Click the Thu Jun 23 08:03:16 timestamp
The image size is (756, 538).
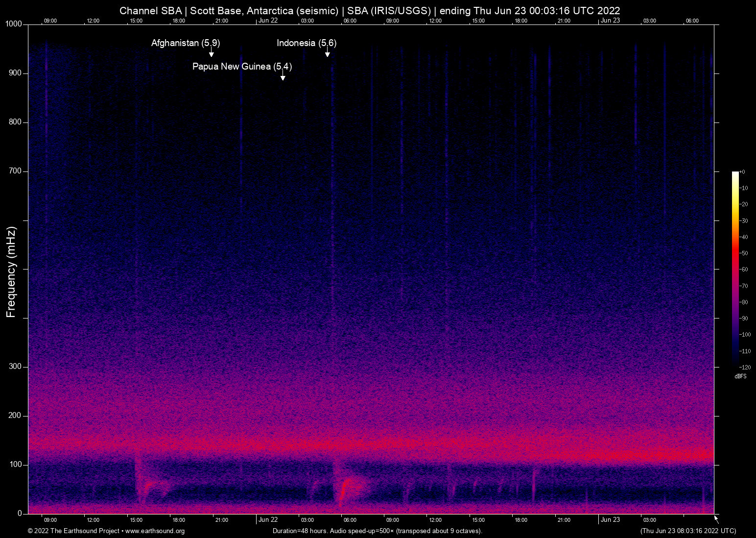[688, 531]
